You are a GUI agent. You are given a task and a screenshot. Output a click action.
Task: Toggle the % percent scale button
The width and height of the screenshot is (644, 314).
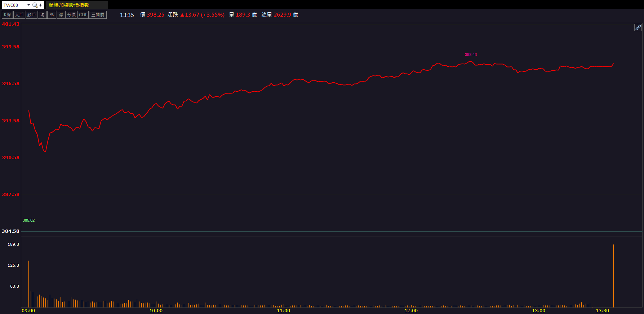coord(52,15)
